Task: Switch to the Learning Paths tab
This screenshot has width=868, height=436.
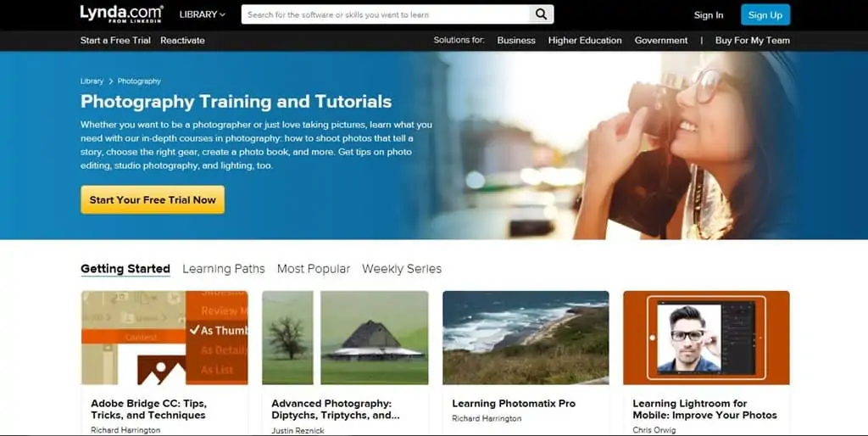Action: (x=224, y=269)
